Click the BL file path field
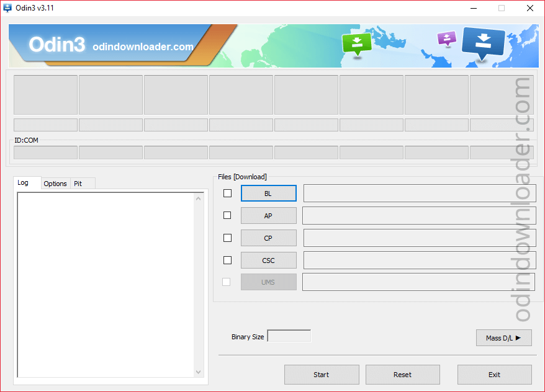This screenshot has height=392, width=545. [420, 193]
